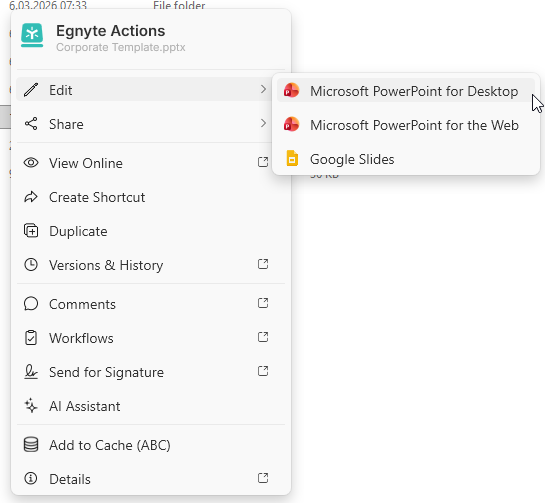Click 'Corporate Template.pptx' file name text
Viewport: 545px width, 503px height.
(x=121, y=47)
